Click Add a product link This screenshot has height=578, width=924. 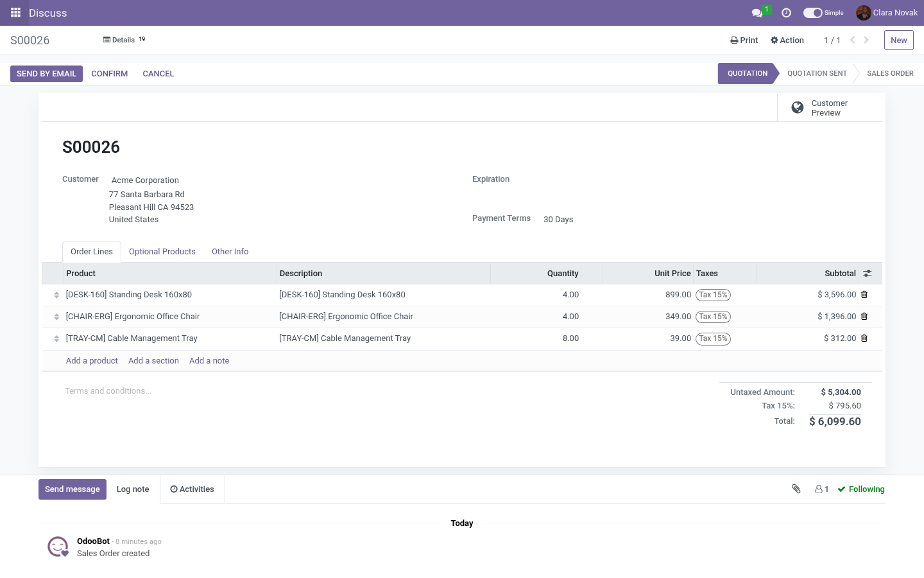[x=92, y=361]
